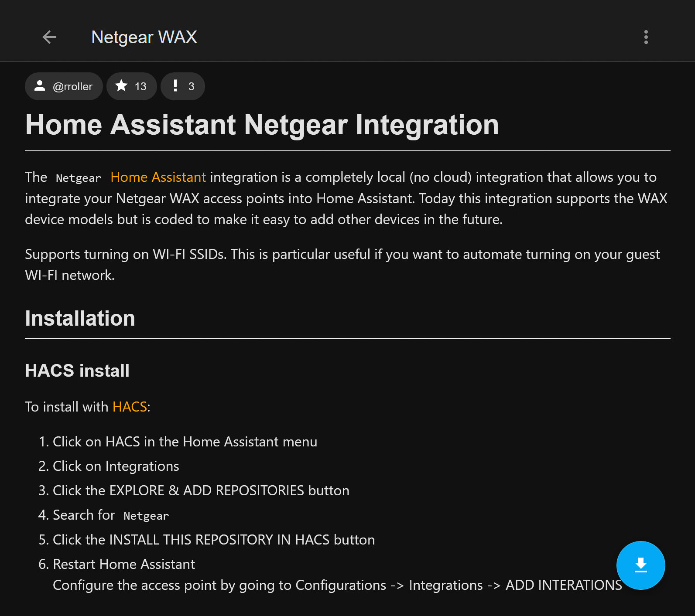Click the Home Assistant Netgear Integration heading
Screen dimensions: 695x616
[x=262, y=125]
